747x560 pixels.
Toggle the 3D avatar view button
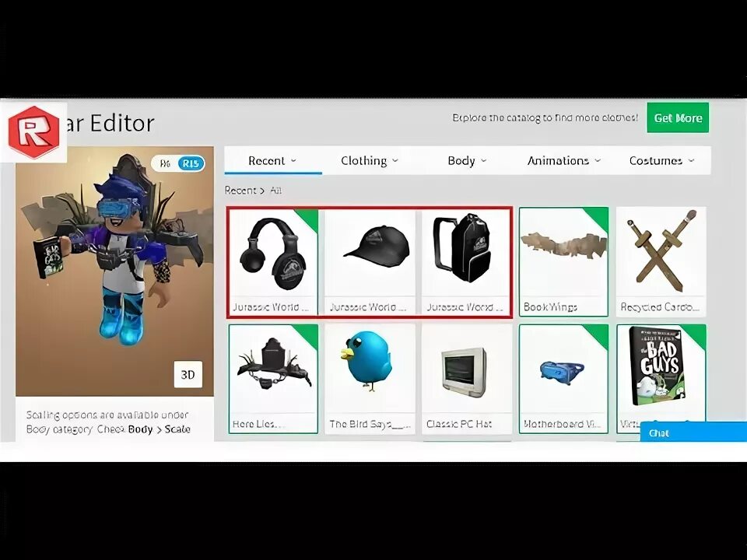188,375
